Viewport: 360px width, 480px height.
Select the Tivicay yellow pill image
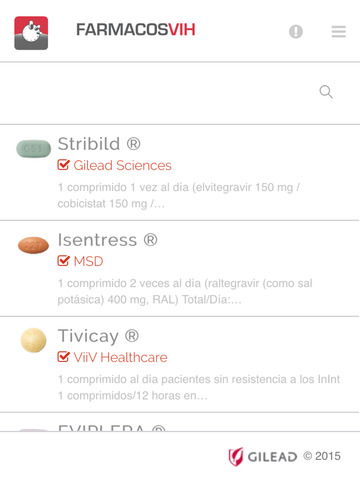33,340
